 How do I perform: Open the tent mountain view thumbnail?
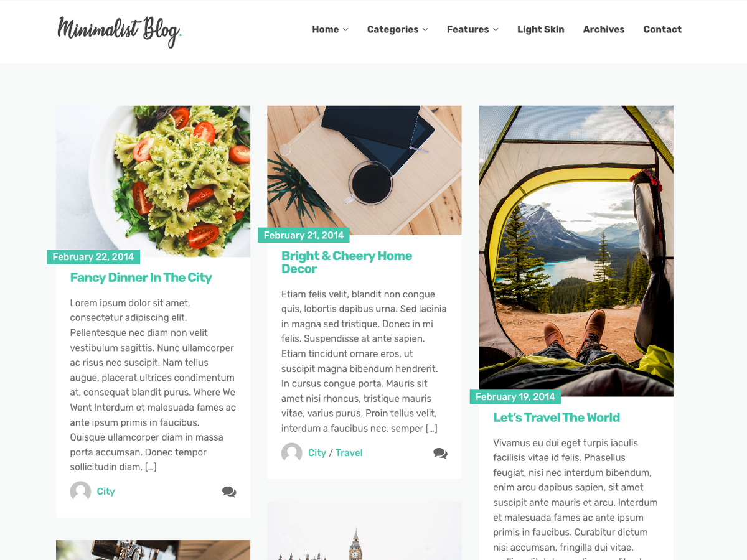pos(576,251)
